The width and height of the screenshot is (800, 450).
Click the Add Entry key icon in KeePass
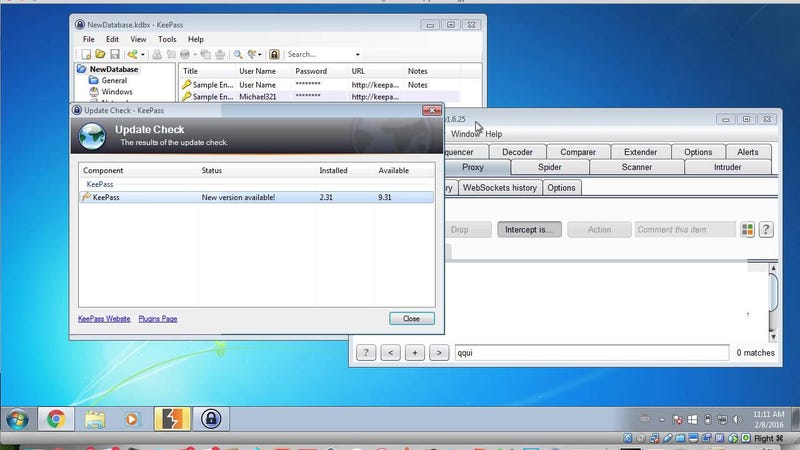[132, 54]
